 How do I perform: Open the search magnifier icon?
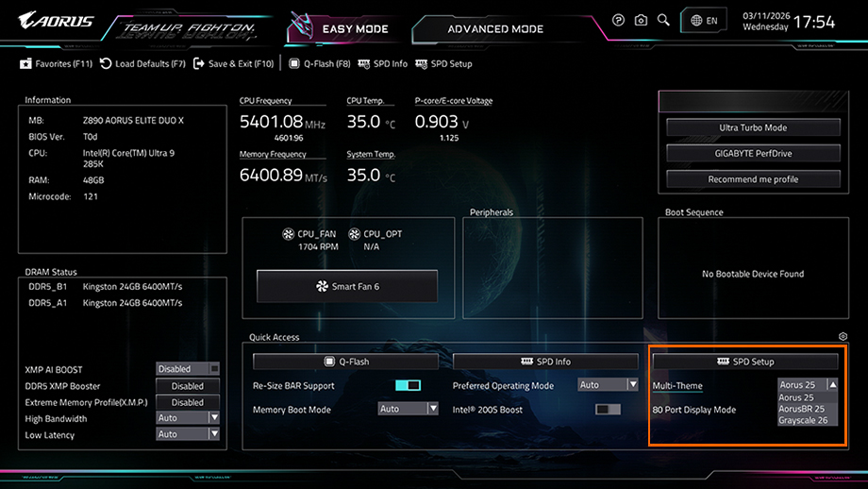point(663,20)
